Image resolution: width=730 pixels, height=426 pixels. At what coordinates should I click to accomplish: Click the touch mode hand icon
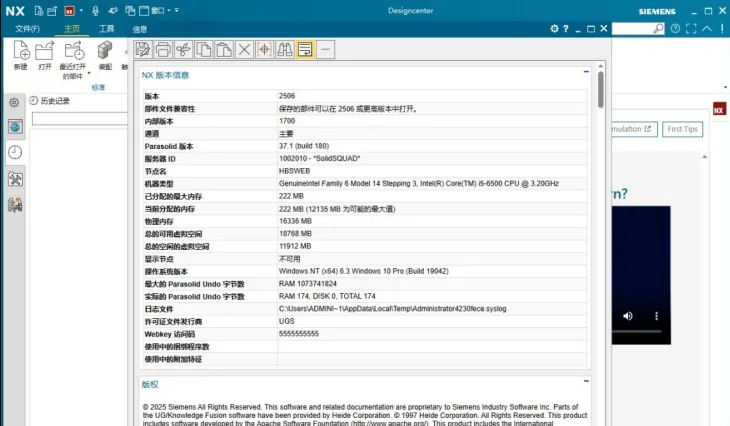click(x=113, y=11)
